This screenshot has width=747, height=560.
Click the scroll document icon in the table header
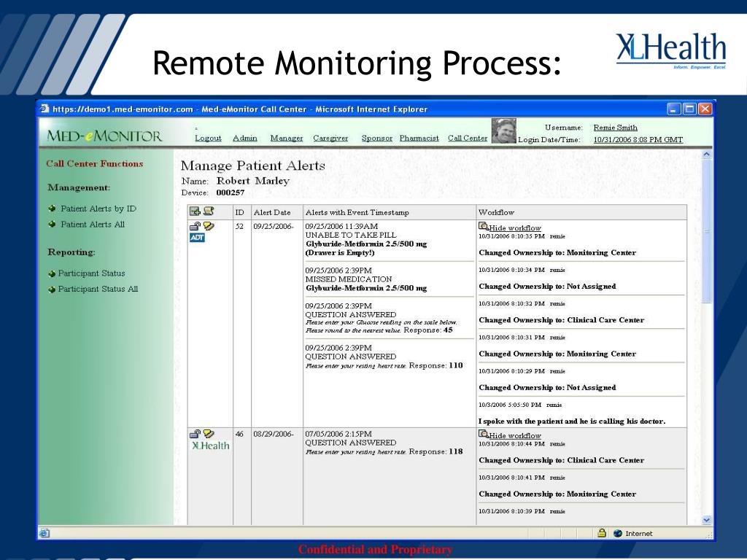click(x=209, y=211)
